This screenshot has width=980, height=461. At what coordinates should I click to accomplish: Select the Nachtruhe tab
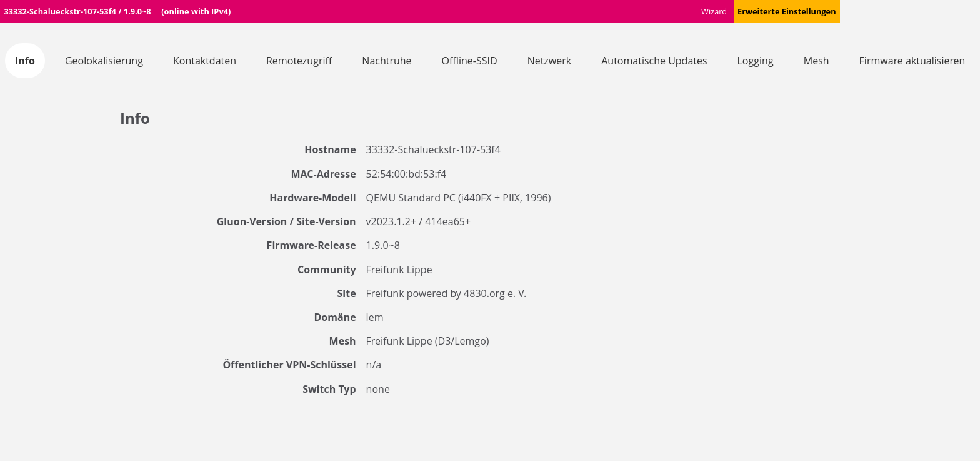tap(387, 61)
